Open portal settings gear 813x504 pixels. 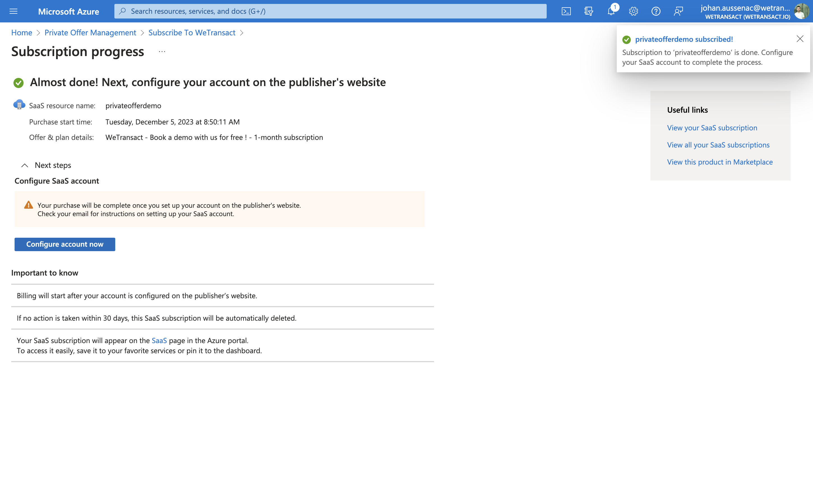point(633,11)
